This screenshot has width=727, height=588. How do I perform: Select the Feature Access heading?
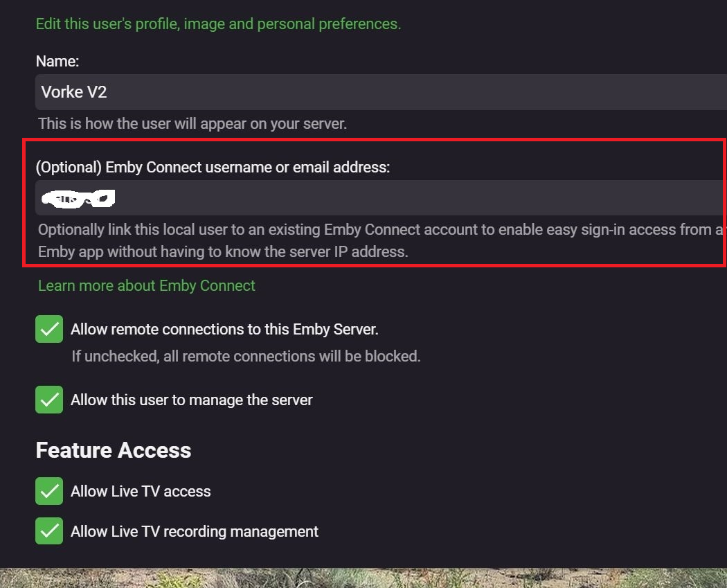click(x=114, y=450)
